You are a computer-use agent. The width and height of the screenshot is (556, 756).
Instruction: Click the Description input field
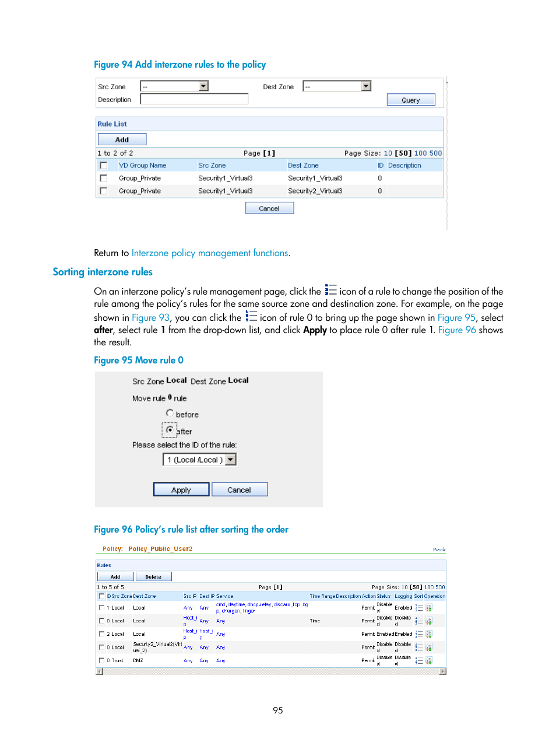pyautogui.click(x=194, y=99)
